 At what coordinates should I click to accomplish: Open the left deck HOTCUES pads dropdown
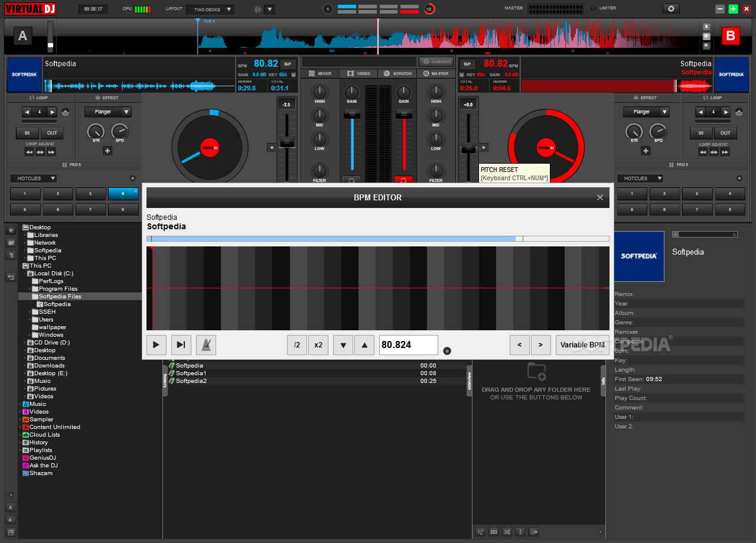click(34, 178)
